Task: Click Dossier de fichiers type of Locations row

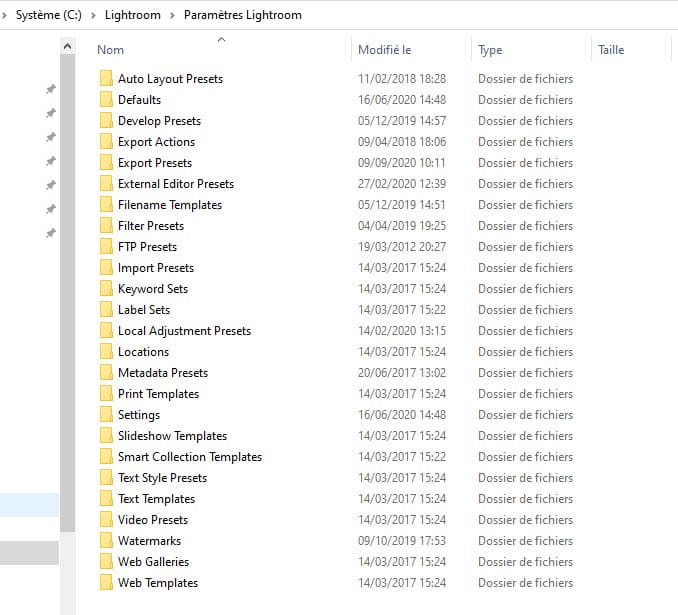Action: tap(525, 352)
